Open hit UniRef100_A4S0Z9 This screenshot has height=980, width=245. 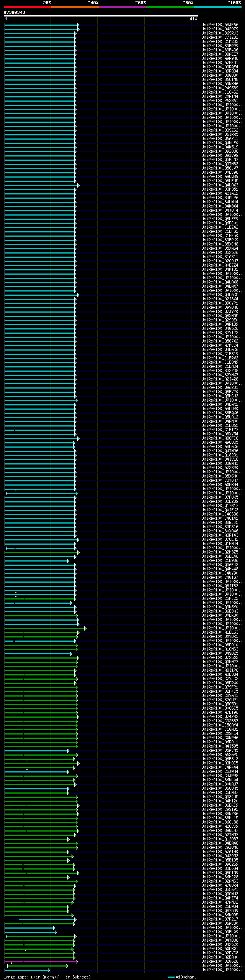pyautogui.click(x=220, y=29)
